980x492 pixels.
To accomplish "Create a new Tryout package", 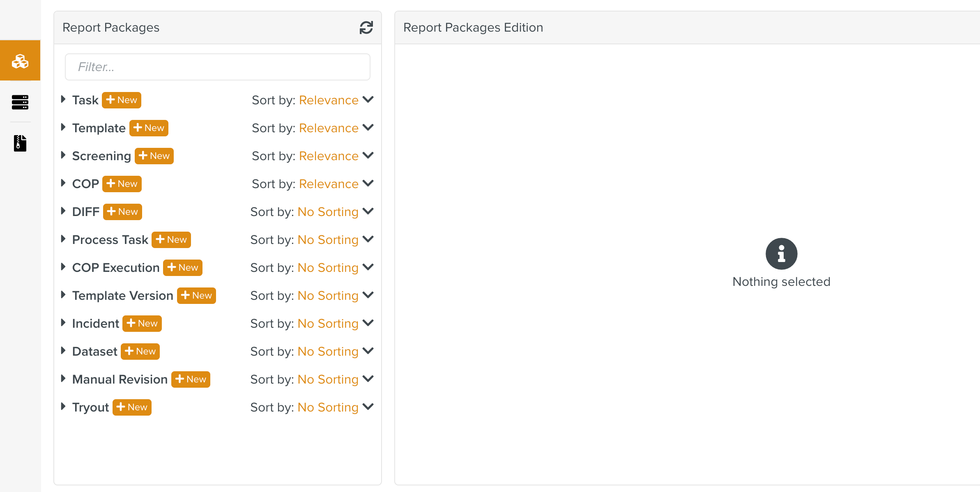I will point(132,407).
